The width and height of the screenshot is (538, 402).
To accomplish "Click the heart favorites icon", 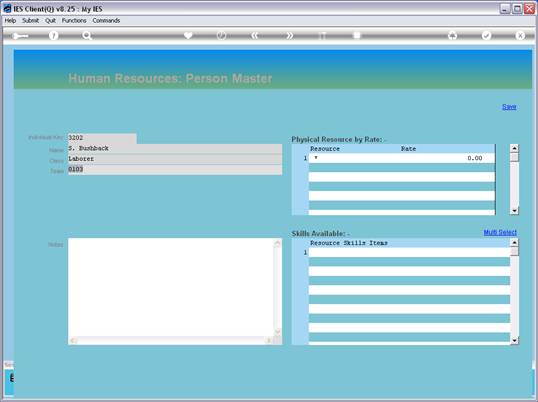I will (x=188, y=35).
